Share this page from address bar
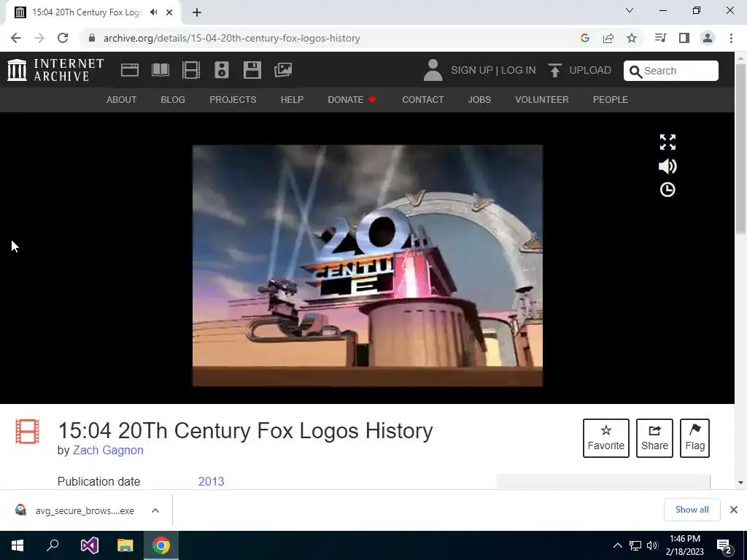 coord(608,38)
